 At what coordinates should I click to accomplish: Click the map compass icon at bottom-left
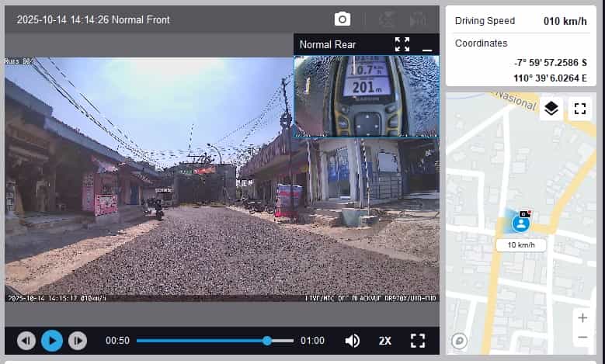459,341
